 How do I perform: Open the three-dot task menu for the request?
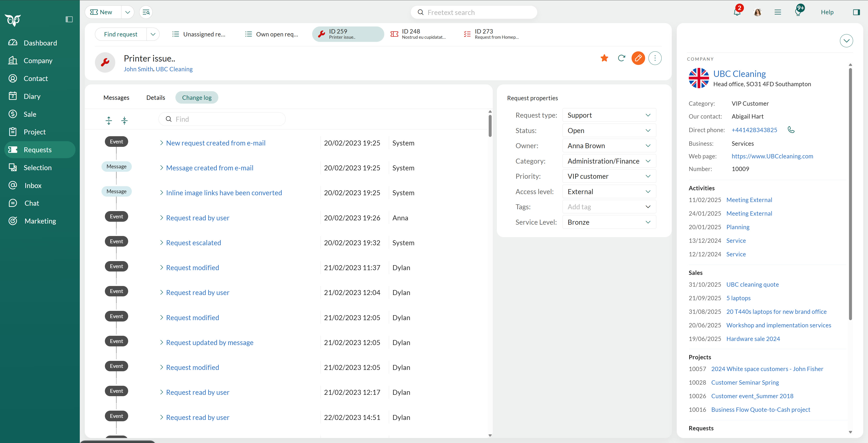655,58
